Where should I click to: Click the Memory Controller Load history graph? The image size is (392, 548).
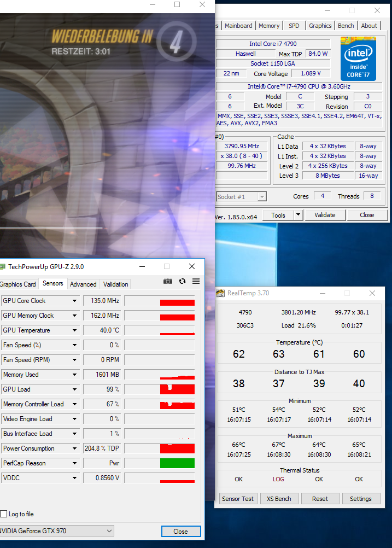160,404
